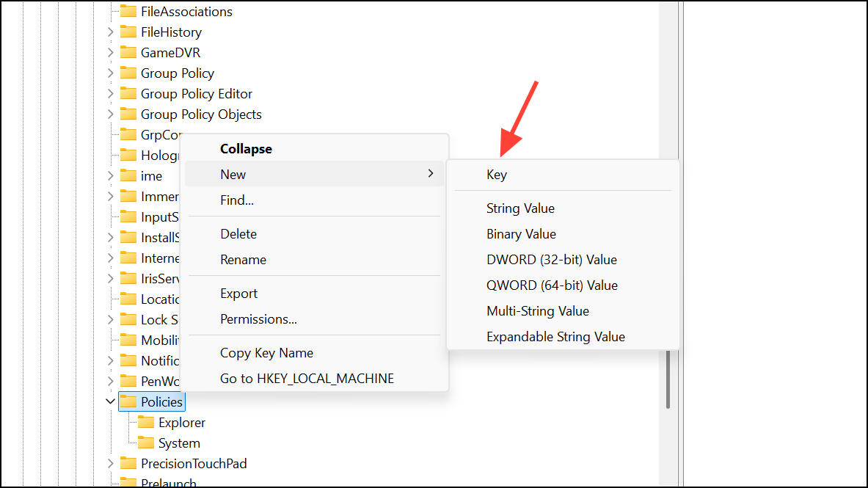
Task: Expand the Prelaunch key
Action: pos(110,483)
